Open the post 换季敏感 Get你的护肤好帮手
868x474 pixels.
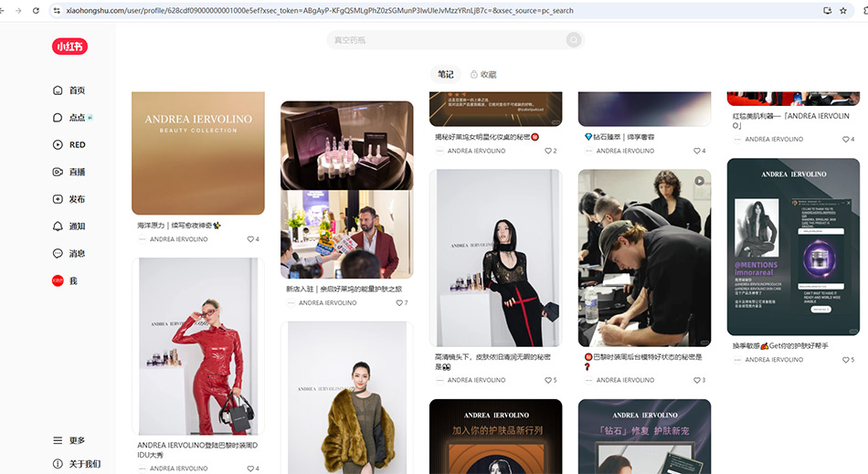[x=780, y=346]
